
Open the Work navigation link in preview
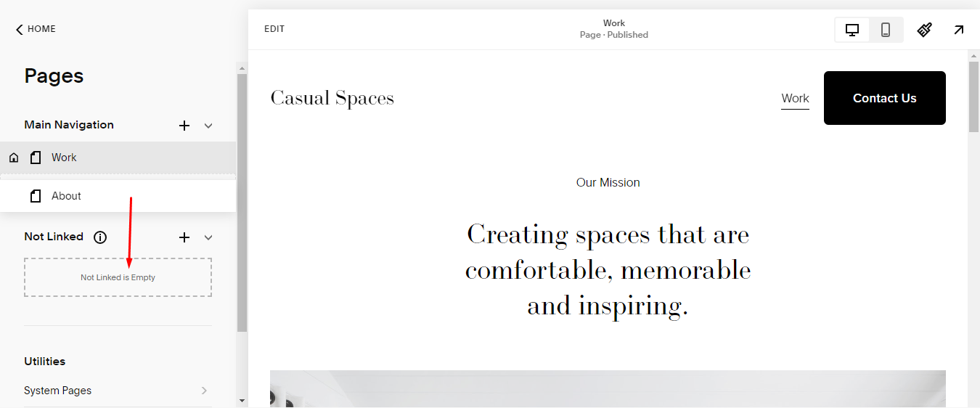(x=795, y=98)
